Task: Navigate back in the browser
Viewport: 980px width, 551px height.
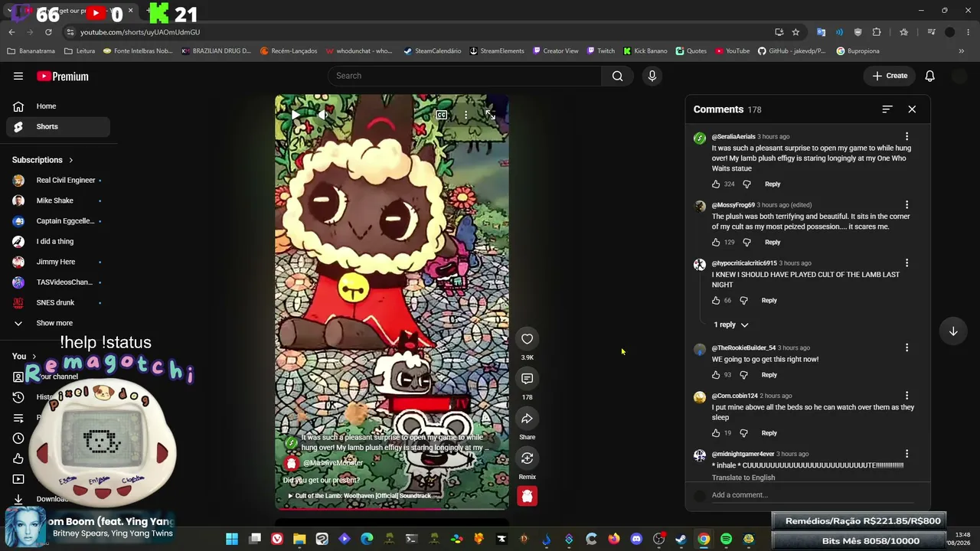Action: [x=11, y=32]
